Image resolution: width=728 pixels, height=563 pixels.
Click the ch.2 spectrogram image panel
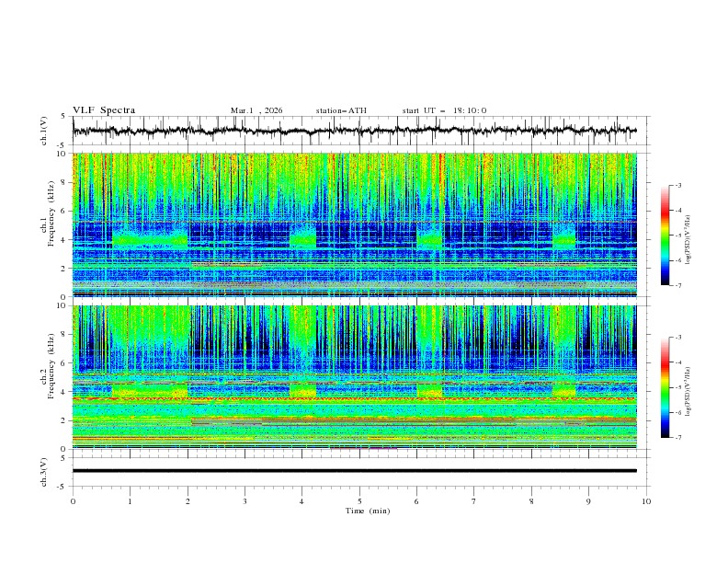[x=355, y=377]
